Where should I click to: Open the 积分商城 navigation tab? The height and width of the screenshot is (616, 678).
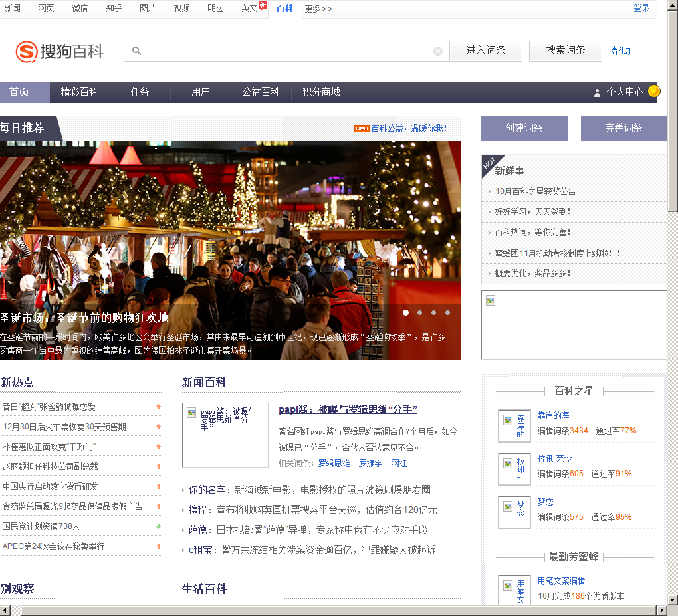tap(321, 92)
